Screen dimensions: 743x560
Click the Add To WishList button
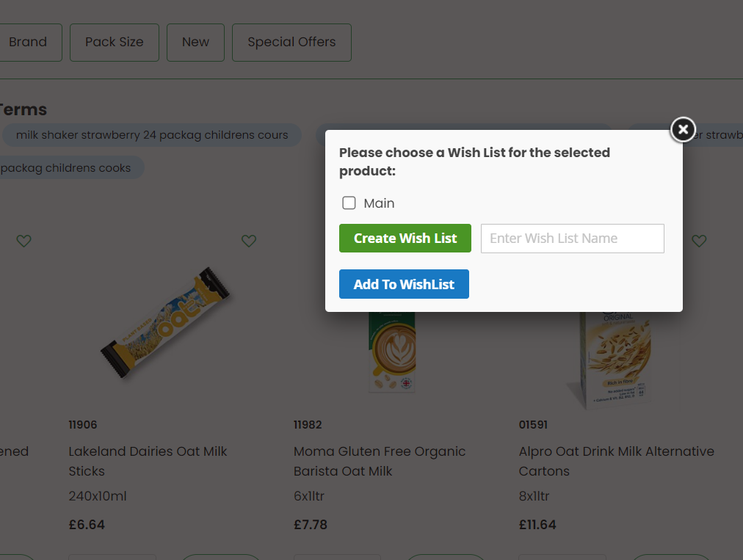pyautogui.click(x=404, y=285)
